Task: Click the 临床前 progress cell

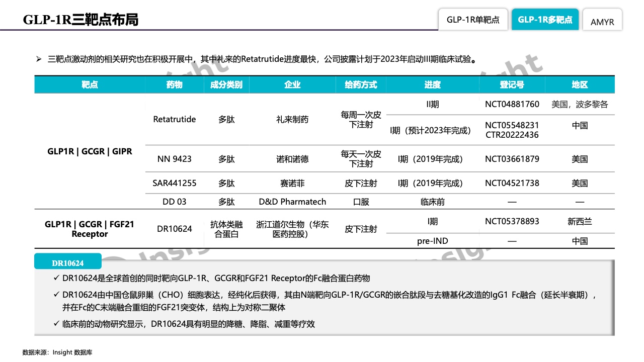Action: coord(432,202)
